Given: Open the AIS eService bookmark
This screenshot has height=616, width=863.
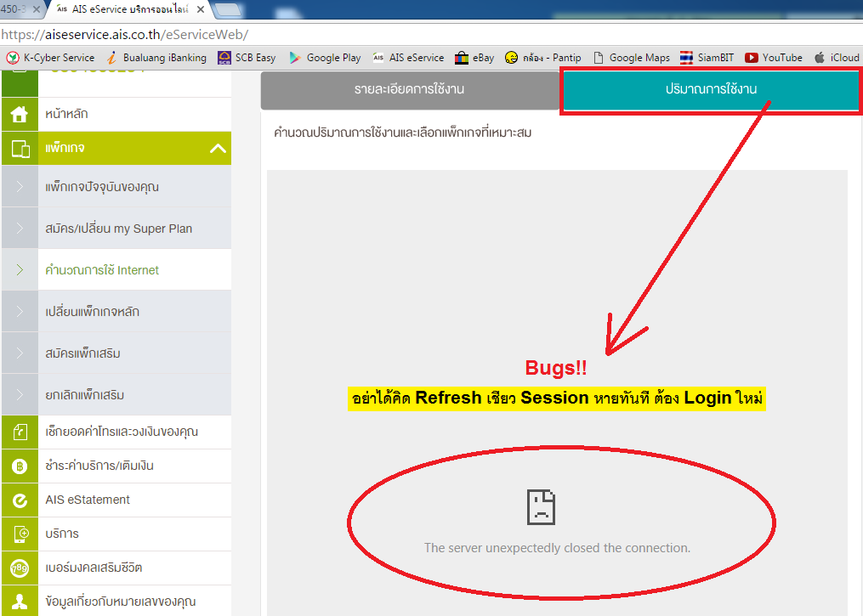Looking at the screenshot, I should (408, 58).
